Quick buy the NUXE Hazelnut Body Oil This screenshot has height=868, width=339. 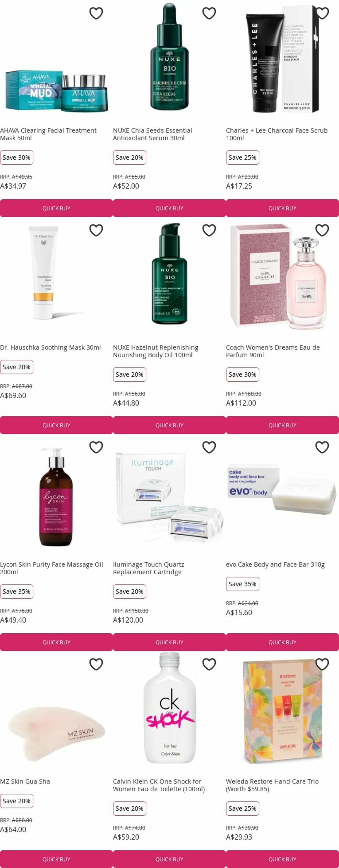click(x=169, y=425)
